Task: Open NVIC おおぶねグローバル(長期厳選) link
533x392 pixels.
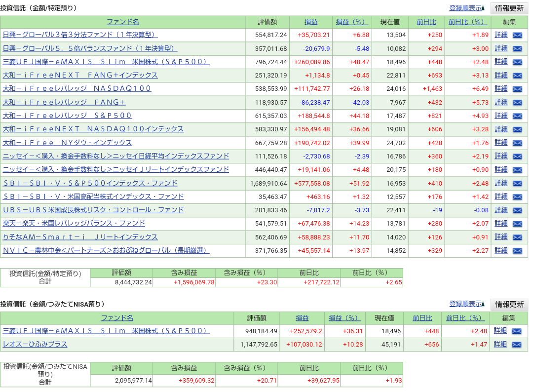Action: 106,250
